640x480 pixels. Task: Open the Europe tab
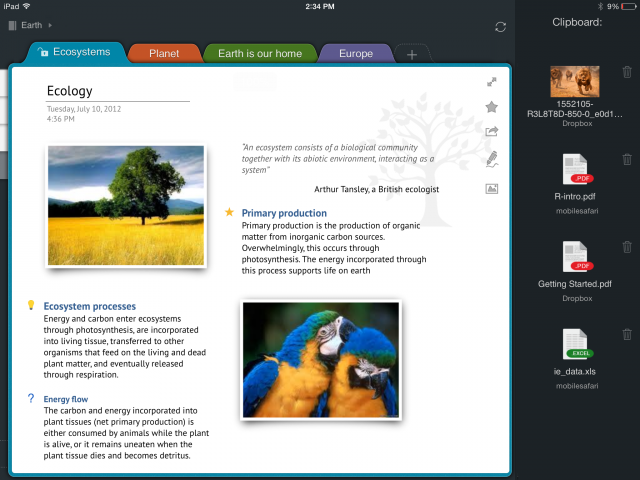click(x=356, y=53)
